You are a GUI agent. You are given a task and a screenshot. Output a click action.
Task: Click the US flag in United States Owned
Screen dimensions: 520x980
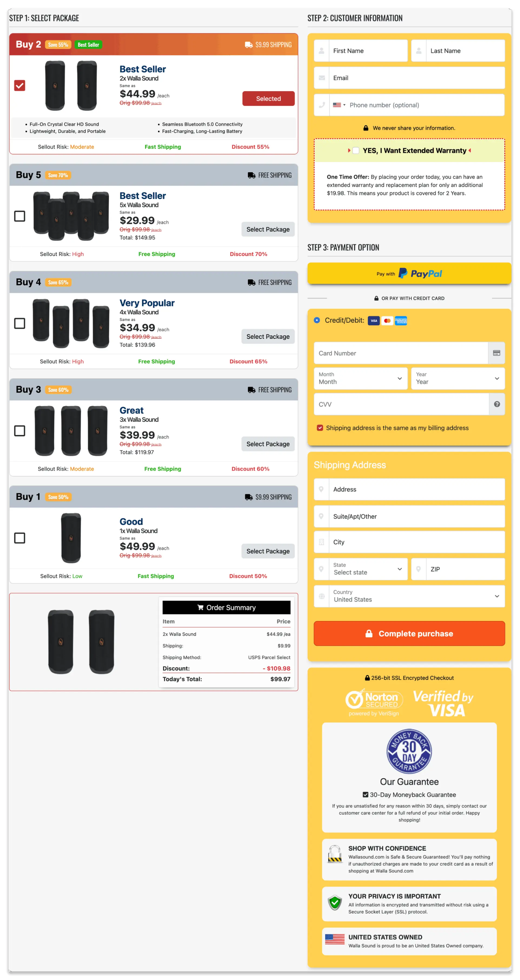tap(334, 939)
